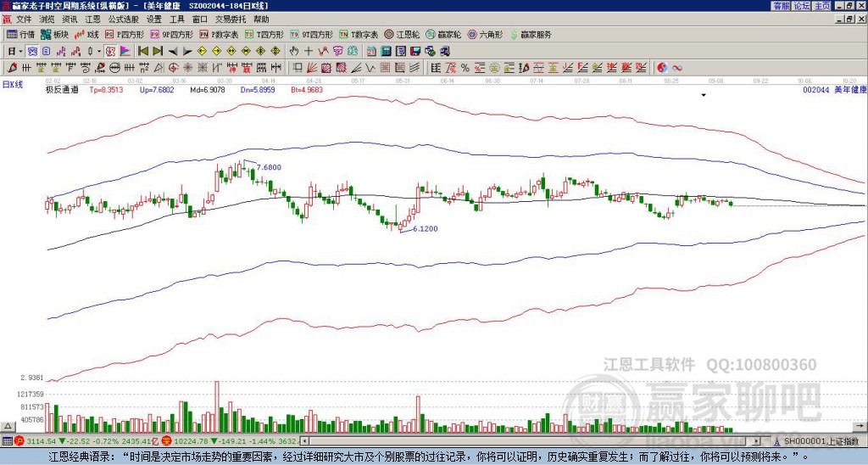The width and height of the screenshot is (868, 465).
Task: Open the 公式选股 menu
Action: pyautogui.click(x=124, y=20)
